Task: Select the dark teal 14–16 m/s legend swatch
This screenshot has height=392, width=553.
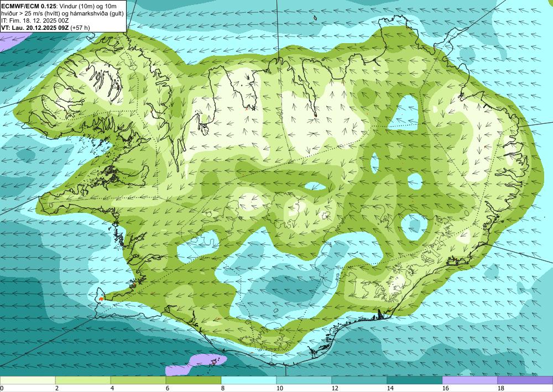Action: [414, 380]
